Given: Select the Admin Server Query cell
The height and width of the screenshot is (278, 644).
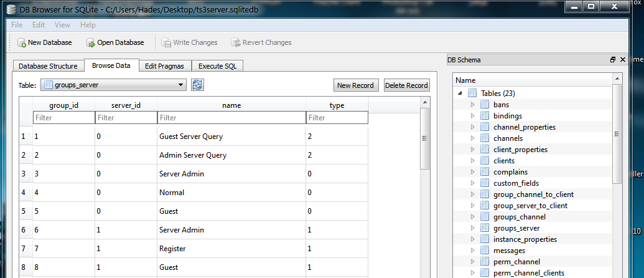Looking at the screenshot, I should tap(231, 155).
